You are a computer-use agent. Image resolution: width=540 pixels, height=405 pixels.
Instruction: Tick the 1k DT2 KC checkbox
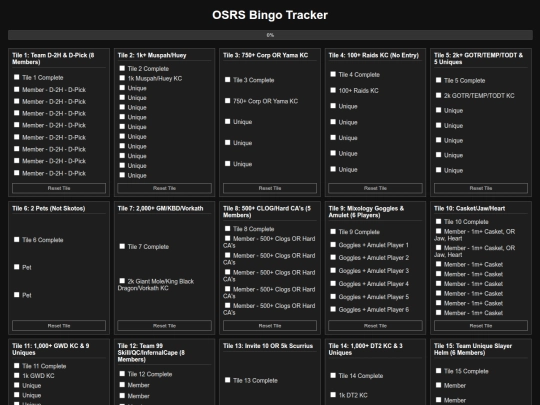[x=333, y=395]
